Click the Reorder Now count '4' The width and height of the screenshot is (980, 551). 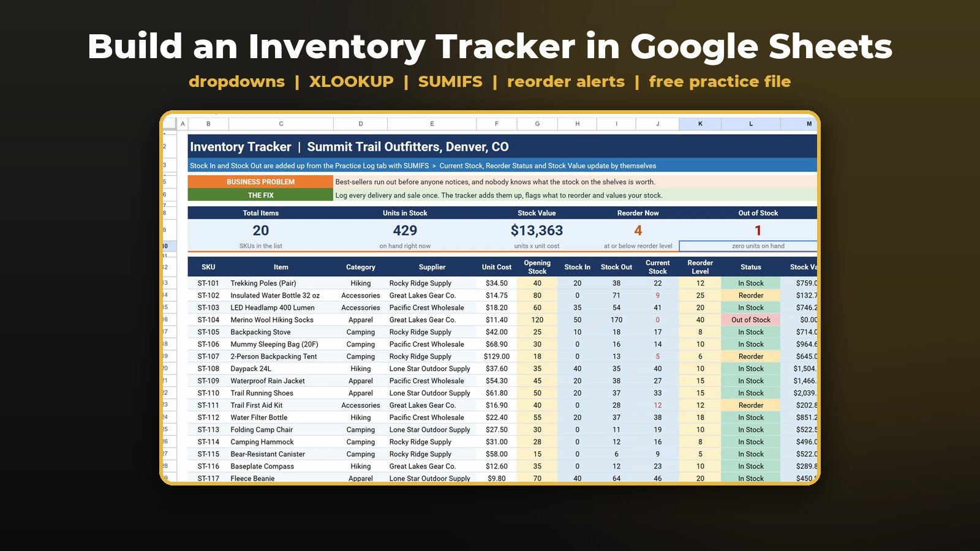click(638, 231)
